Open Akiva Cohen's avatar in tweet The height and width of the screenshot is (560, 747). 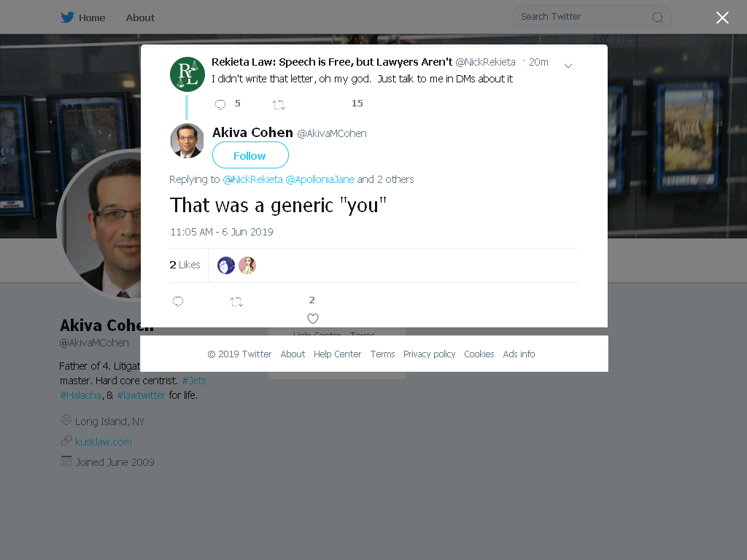[x=187, y=141]
